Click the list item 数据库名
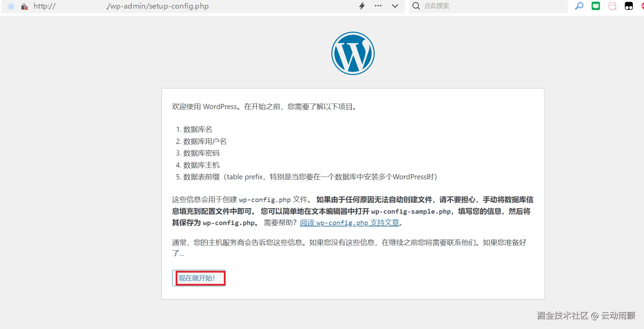This screenshot has height=329, width=644. coord(198,129)
